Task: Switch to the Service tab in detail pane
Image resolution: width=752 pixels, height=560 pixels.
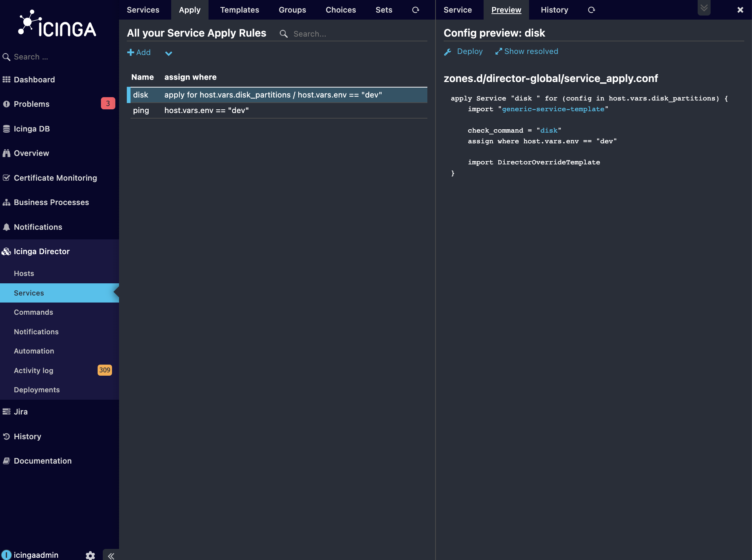Action: click(x=458, y=10)
